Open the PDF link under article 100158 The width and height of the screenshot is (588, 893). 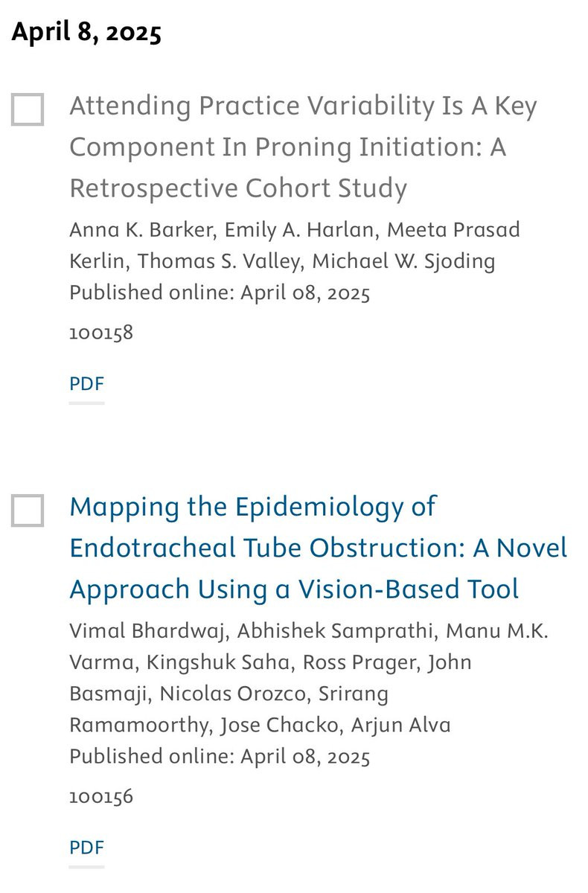click(x=86, y=384)
